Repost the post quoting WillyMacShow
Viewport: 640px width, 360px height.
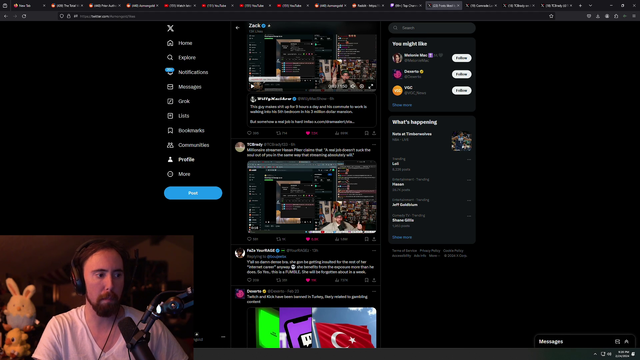point(278,133)
